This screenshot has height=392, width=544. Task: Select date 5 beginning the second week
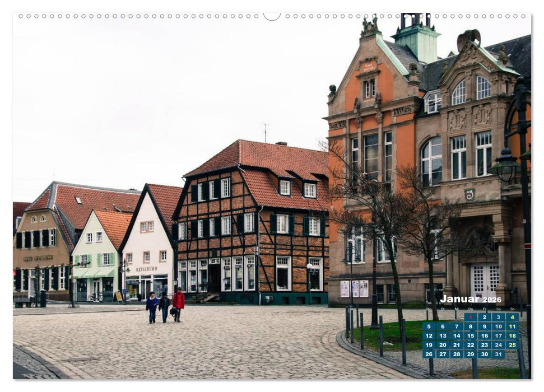pyautogui.click(x=429, y=326)
